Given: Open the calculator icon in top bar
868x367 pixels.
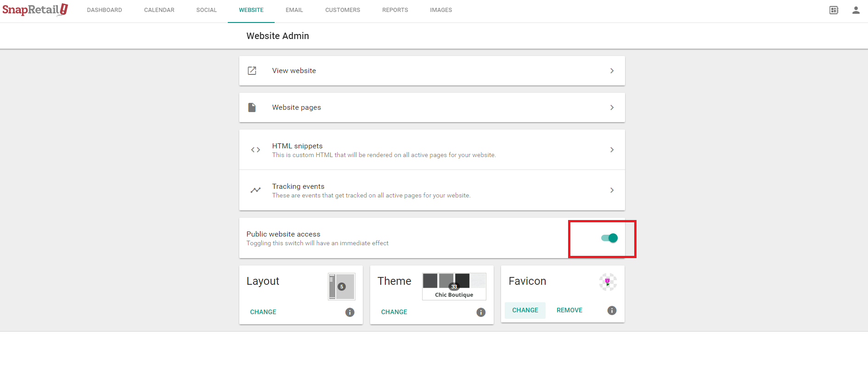Looking at the screenshot, I should [834, 10].
